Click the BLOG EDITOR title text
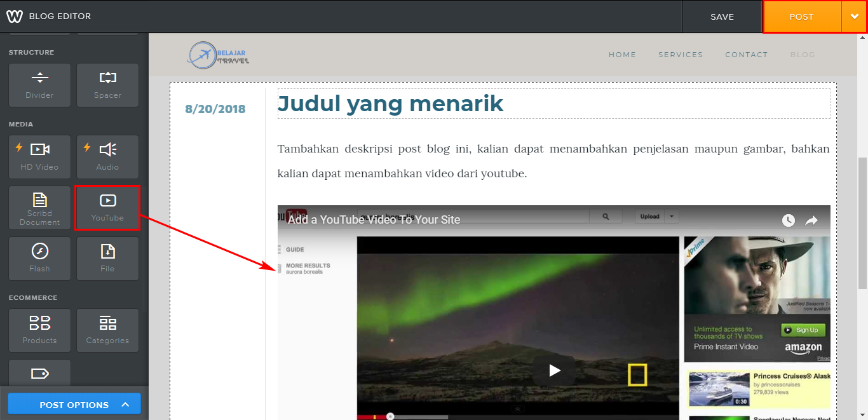Image resolution: width=868 pixels, height=420 pixels. tap(60, 17)
